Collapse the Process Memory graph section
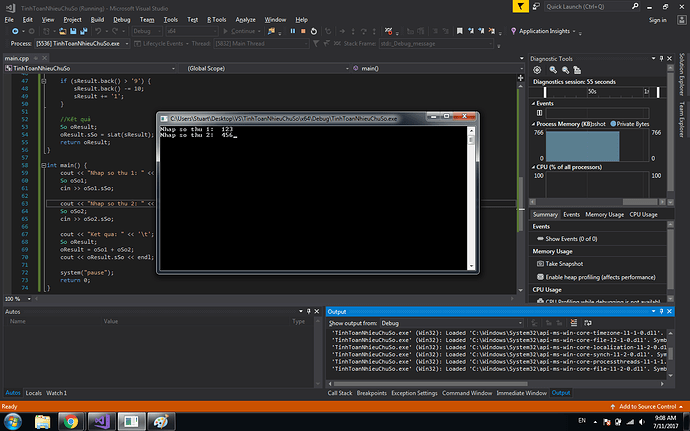The image size is (690, 431). (534, 123)
